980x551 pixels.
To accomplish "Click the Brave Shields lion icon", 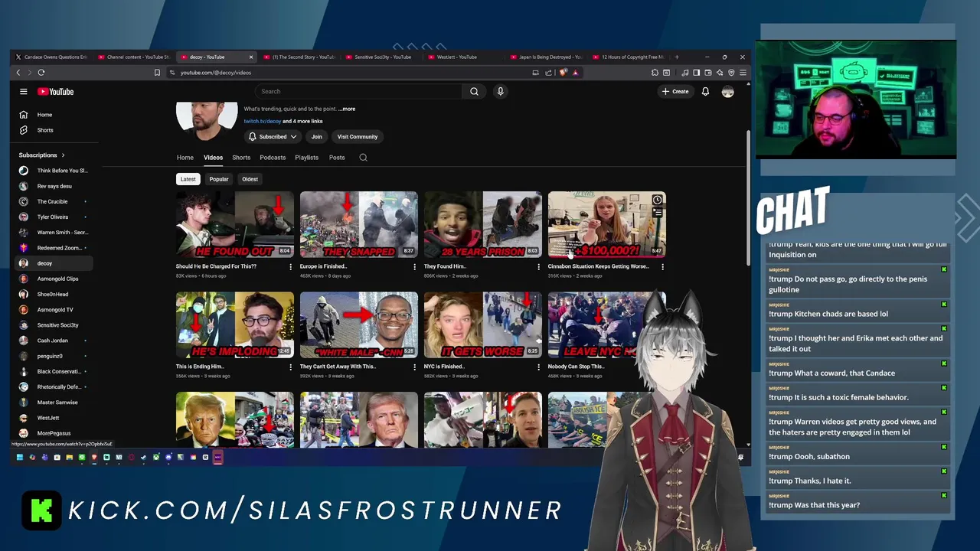I will 563,72.
